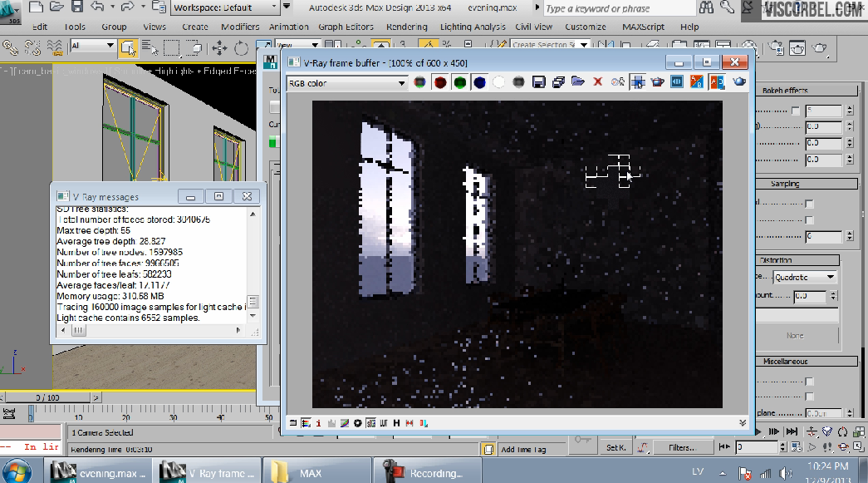The height and width of the screenshot is (483, 868).
Task: Open the Lighting Analysis menu
Action: [473, 27]
